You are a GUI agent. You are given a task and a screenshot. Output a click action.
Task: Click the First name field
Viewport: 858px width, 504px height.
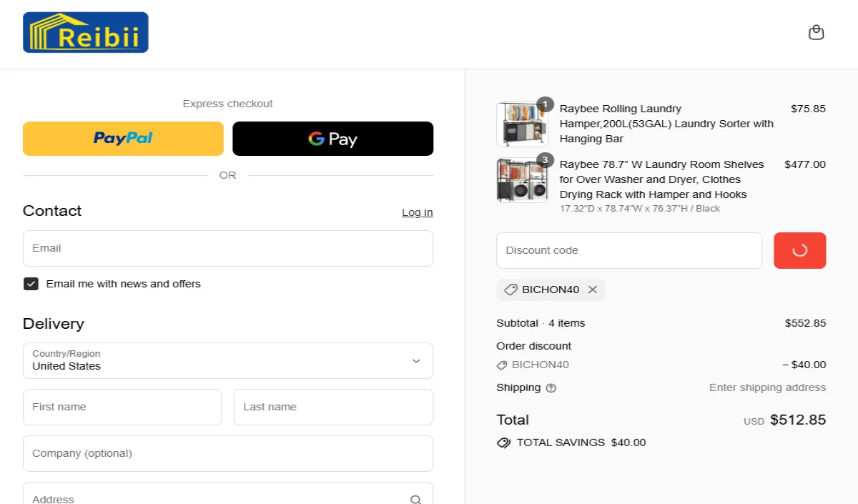click(x=122, y=407)
